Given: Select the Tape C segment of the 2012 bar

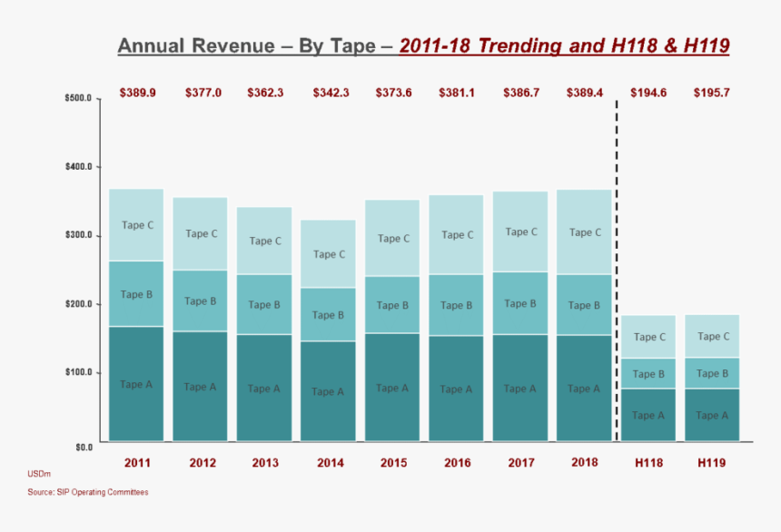Looking at the screenshot, I should [200, 233].
